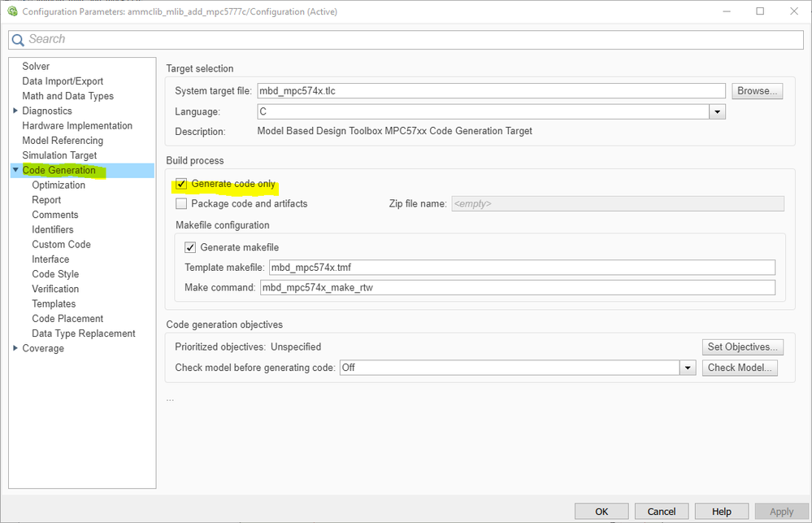
Task: Click the search magnifier icon
Action: pyautogui.click(x=18, y=40)
